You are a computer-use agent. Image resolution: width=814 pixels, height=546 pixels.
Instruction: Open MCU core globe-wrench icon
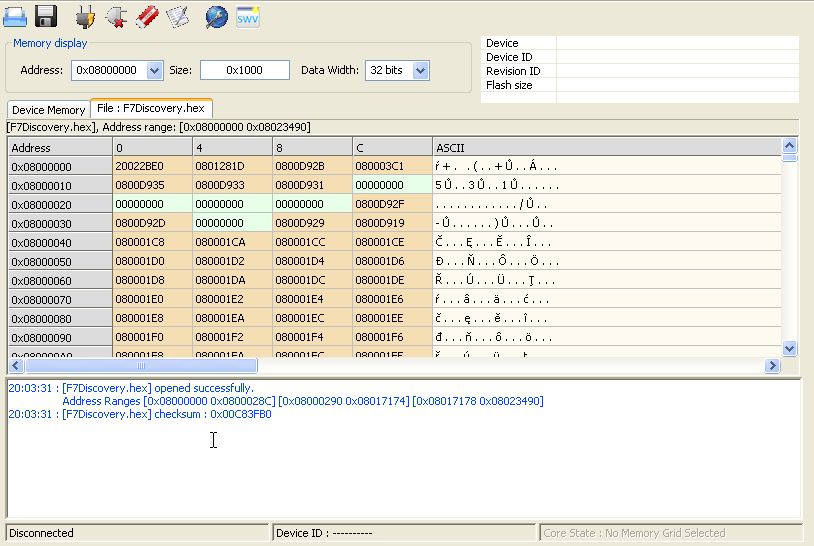point(216,15)
